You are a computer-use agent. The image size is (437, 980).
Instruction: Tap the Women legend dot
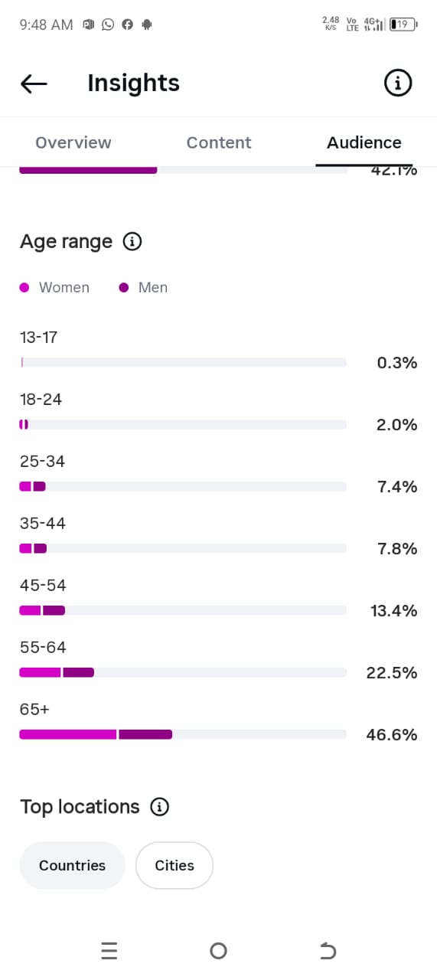click(x=24, y=288)
